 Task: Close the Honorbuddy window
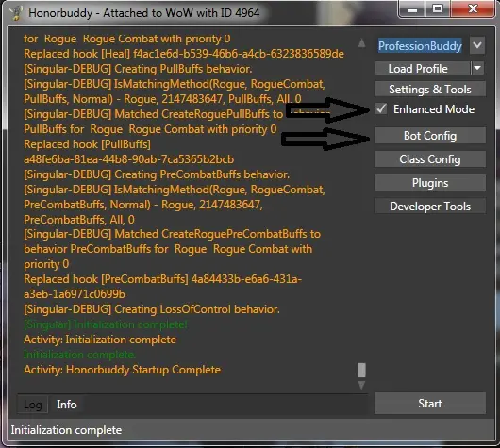click(473, 9)
